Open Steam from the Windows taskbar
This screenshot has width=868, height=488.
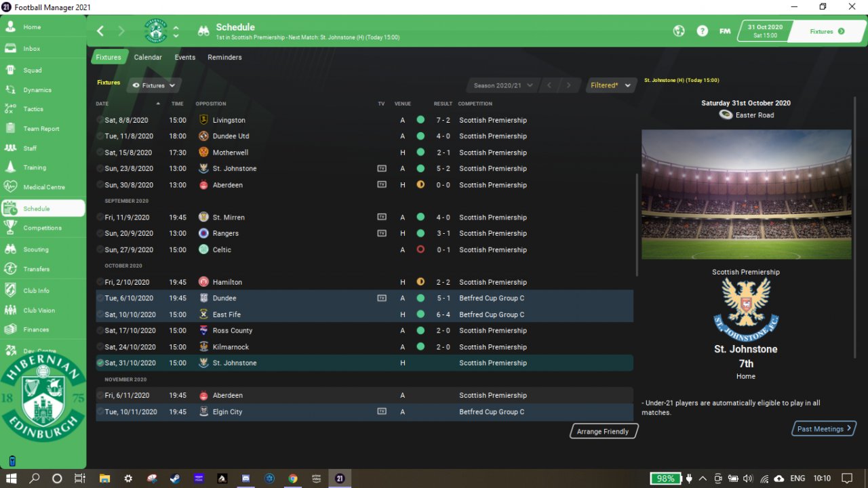(175, 479)
